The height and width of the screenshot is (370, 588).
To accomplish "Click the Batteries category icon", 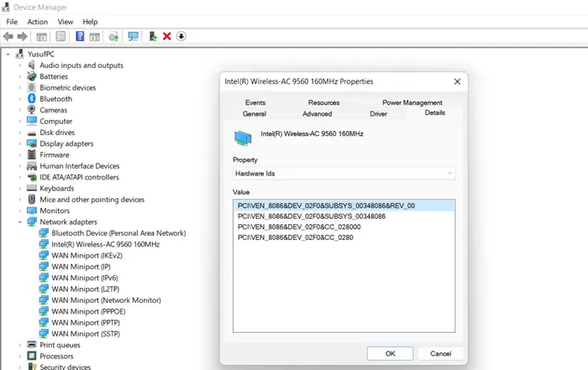I will 32,76.
